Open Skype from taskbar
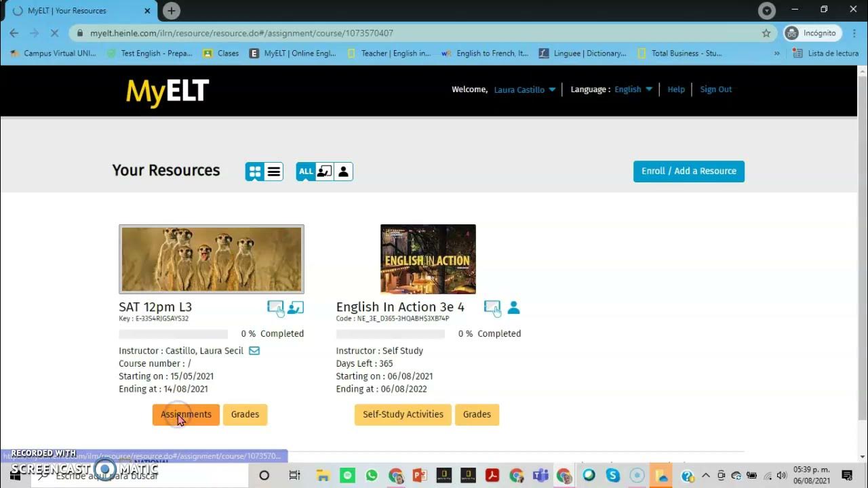 613,475
